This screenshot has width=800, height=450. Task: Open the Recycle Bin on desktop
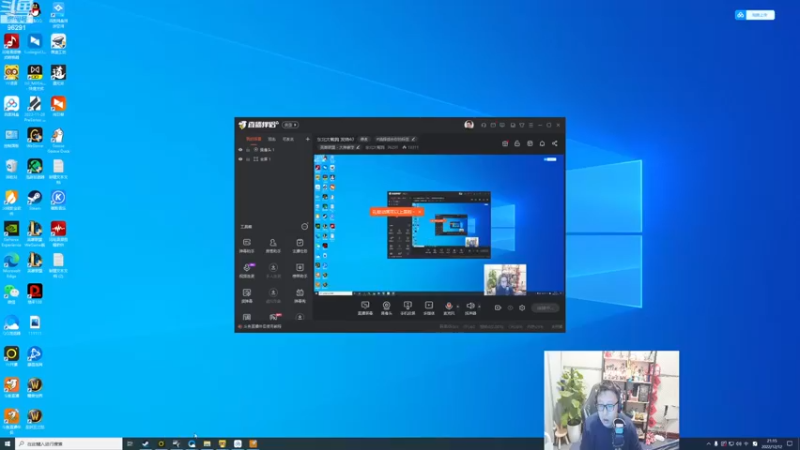tap(11, 169)
